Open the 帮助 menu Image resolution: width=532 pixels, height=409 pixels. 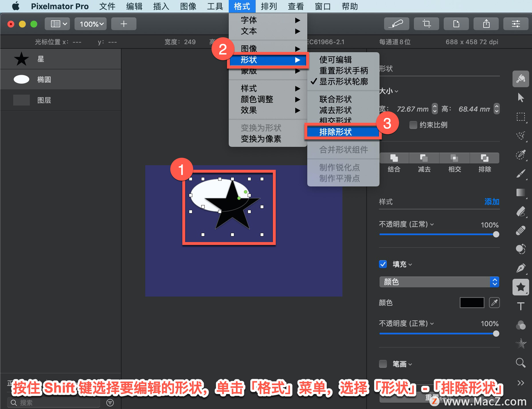[x=350, y=6]
